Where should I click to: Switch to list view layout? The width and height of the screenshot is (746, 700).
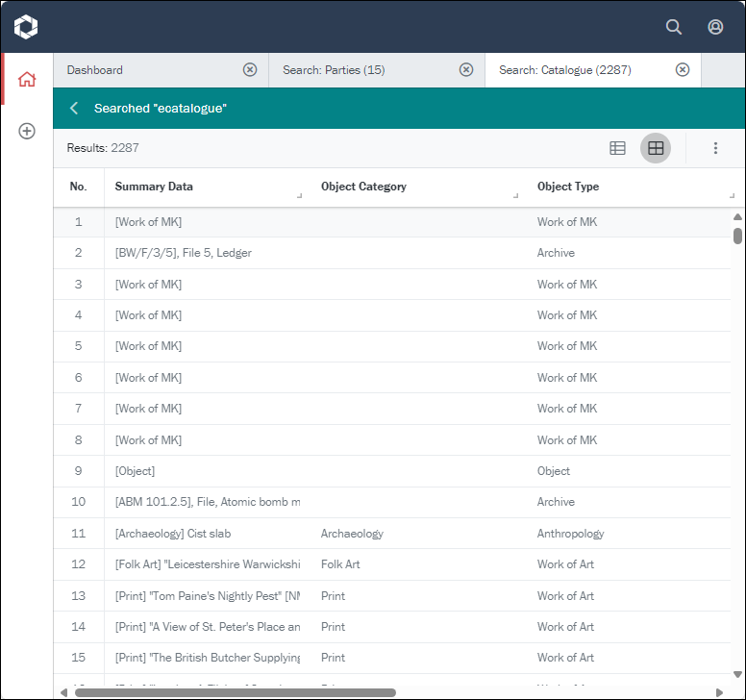(x=618, y=148)
